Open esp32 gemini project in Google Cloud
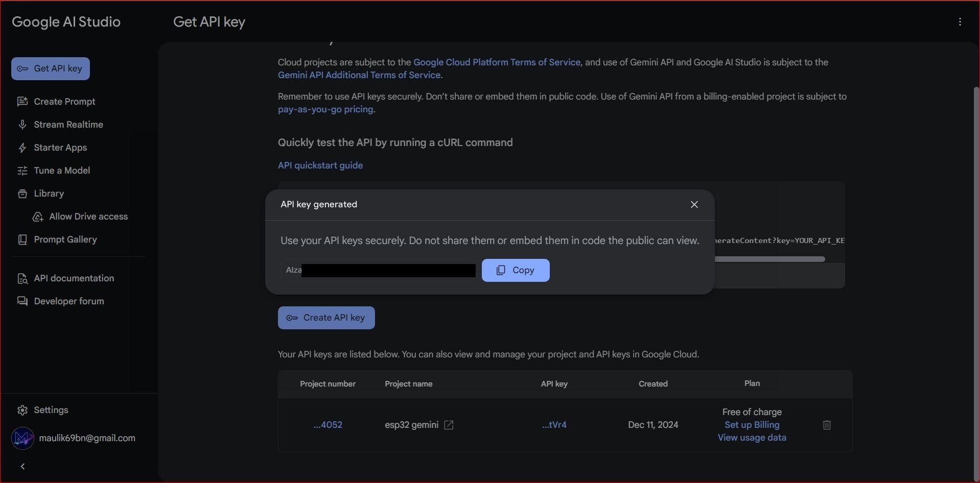 click(448, 425)
